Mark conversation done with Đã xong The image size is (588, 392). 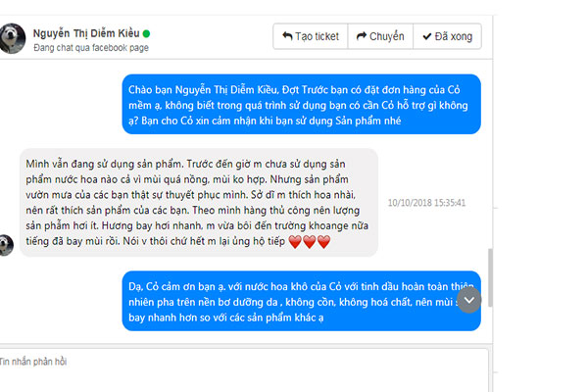[x=448, y=36]
